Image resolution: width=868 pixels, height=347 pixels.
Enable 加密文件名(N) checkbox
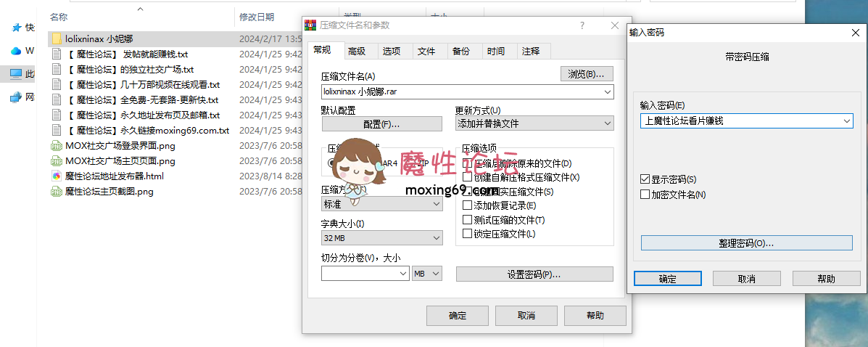[645, 195]
